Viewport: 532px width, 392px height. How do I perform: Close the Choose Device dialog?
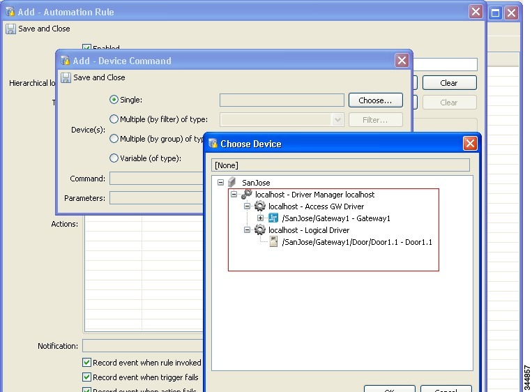tap(470, 144)
